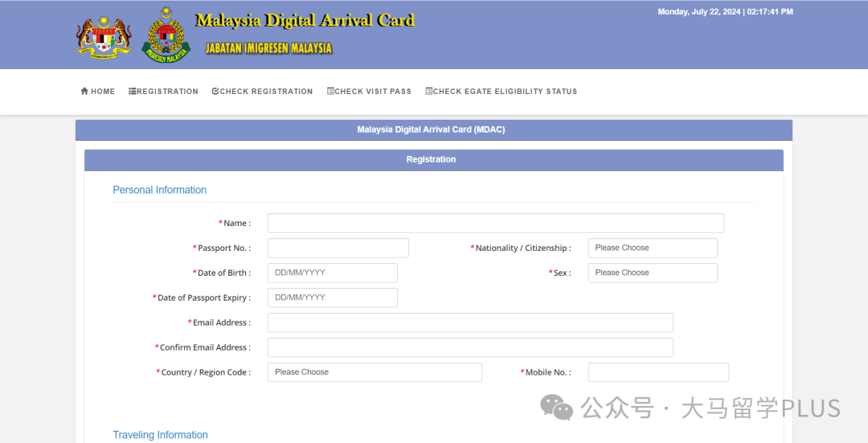Click Malaysia Digital Arrival Card banner title

tap(305, 21)
